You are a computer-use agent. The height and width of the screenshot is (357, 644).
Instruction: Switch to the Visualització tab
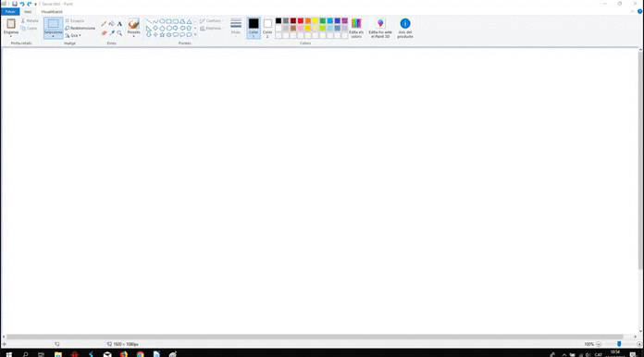[52, 11]
